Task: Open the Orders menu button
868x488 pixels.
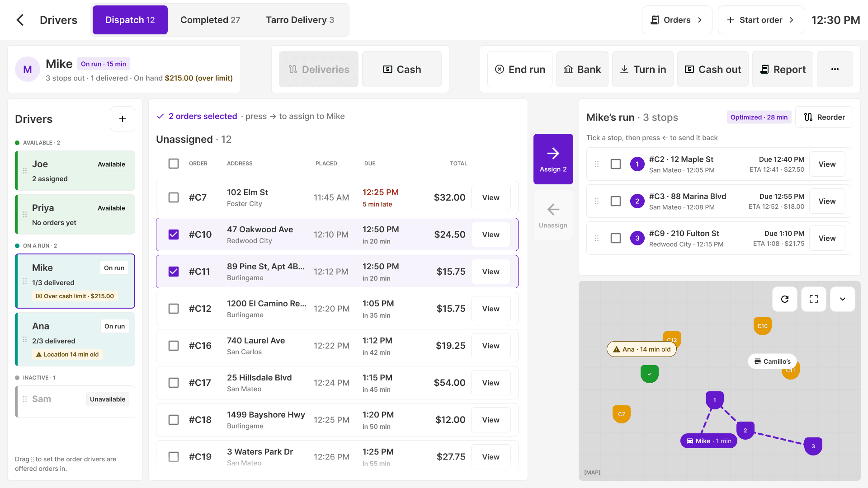Action: pos(677,20)
